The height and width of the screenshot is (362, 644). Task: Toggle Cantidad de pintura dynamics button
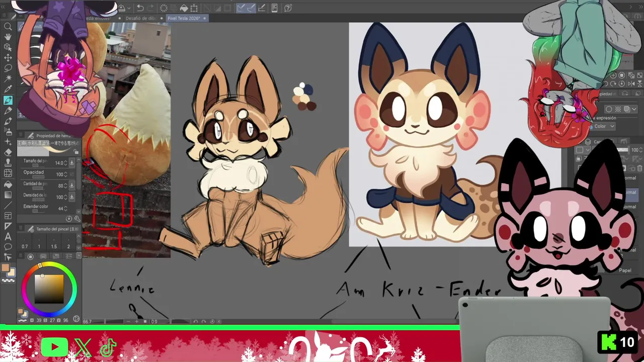click(x=71, y=186)
